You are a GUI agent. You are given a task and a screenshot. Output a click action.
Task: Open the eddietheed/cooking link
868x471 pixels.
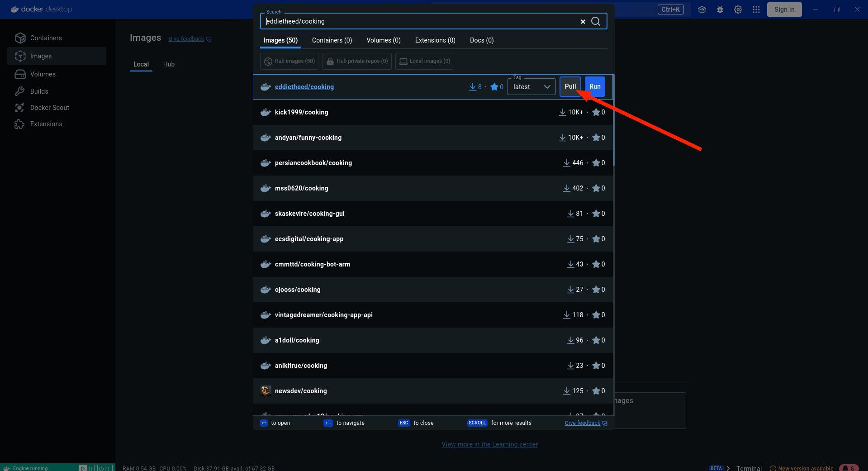[x=304, y=87]
